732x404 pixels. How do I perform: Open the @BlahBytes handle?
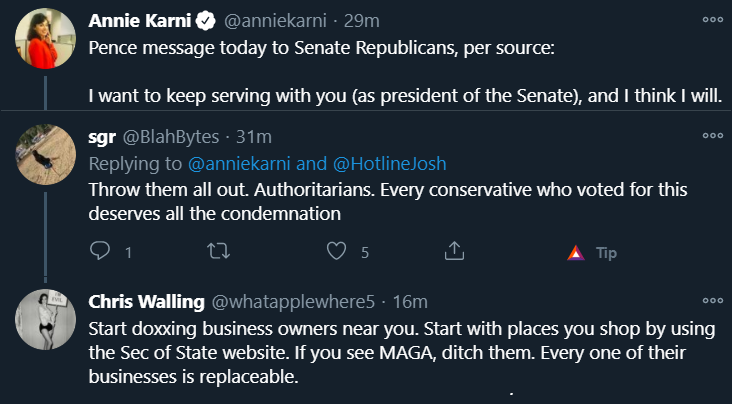coord(171,137)
